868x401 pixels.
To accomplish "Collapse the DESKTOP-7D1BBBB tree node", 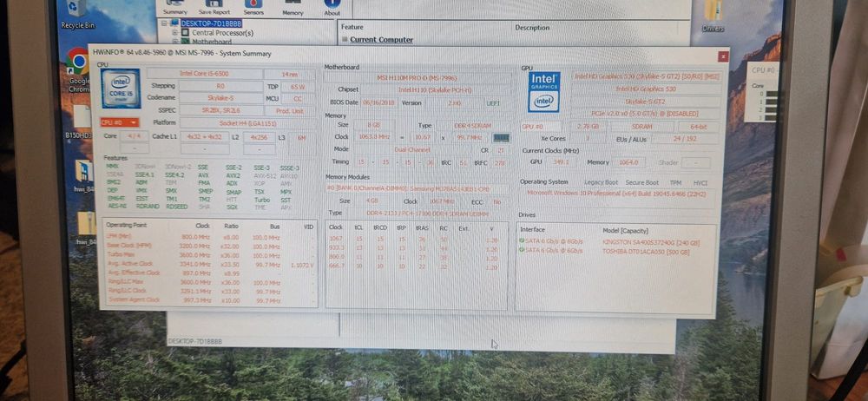I will [x=164, y=23].
